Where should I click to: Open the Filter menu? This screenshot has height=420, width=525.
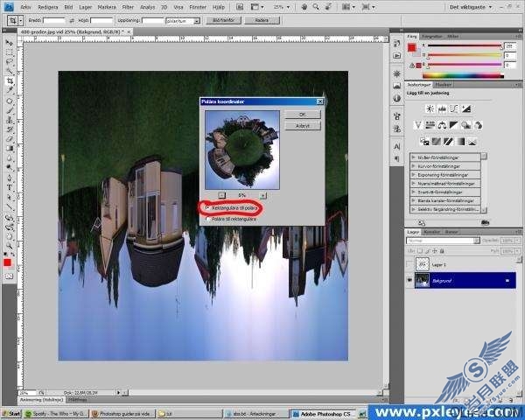tap(128, 7)
